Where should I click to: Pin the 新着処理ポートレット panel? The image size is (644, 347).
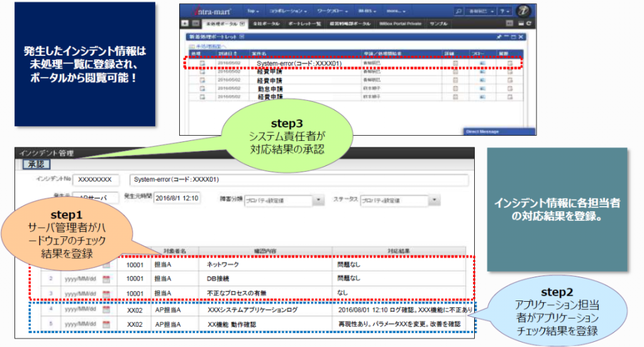click(499, 37)
